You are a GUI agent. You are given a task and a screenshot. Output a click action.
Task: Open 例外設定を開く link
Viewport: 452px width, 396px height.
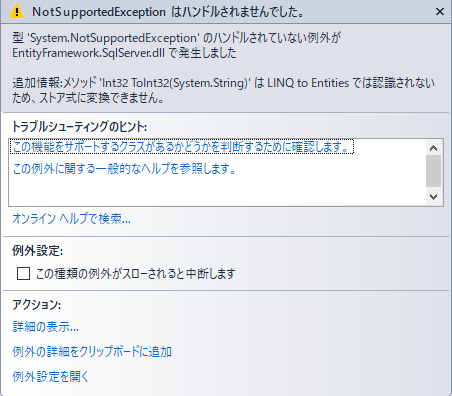coord(51,377)
